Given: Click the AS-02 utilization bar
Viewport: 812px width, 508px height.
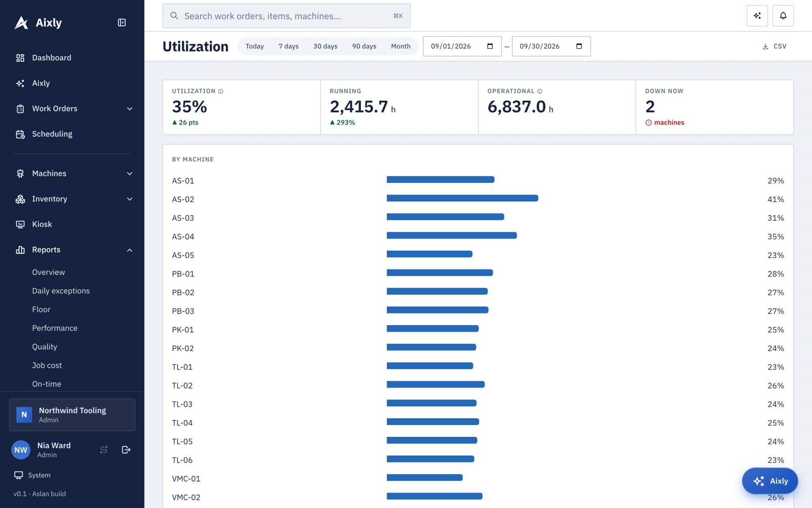Looking at the screenshot, I should click(x=462, y=198).
